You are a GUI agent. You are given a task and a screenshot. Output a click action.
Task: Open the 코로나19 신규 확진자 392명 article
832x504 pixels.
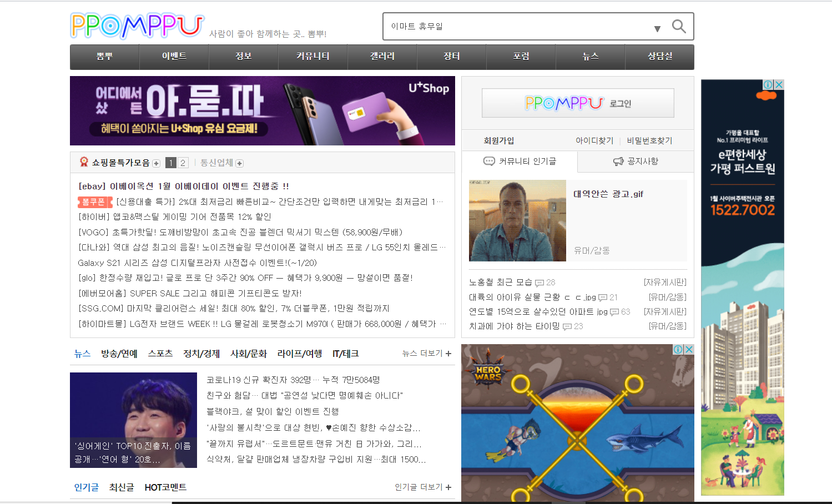293,380
